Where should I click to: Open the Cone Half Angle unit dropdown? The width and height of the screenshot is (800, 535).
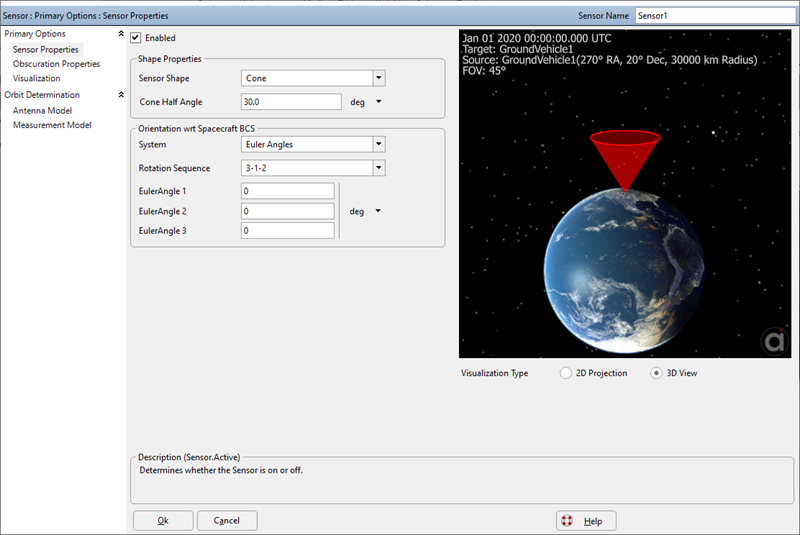pyautogui.click(x=379, y=101)
